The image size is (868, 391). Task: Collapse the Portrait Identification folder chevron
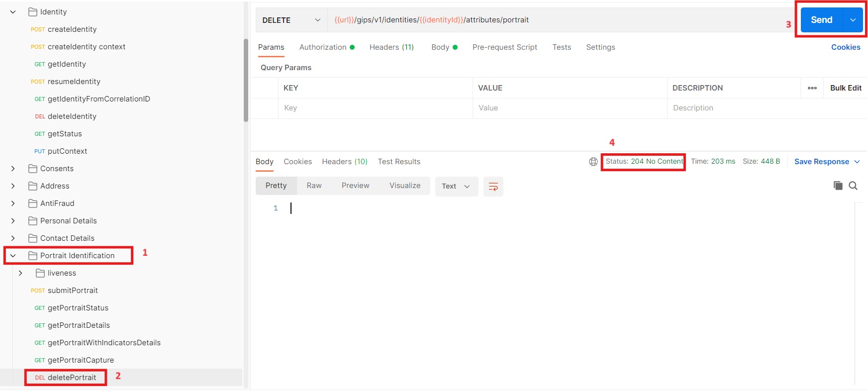pos(13,256)
